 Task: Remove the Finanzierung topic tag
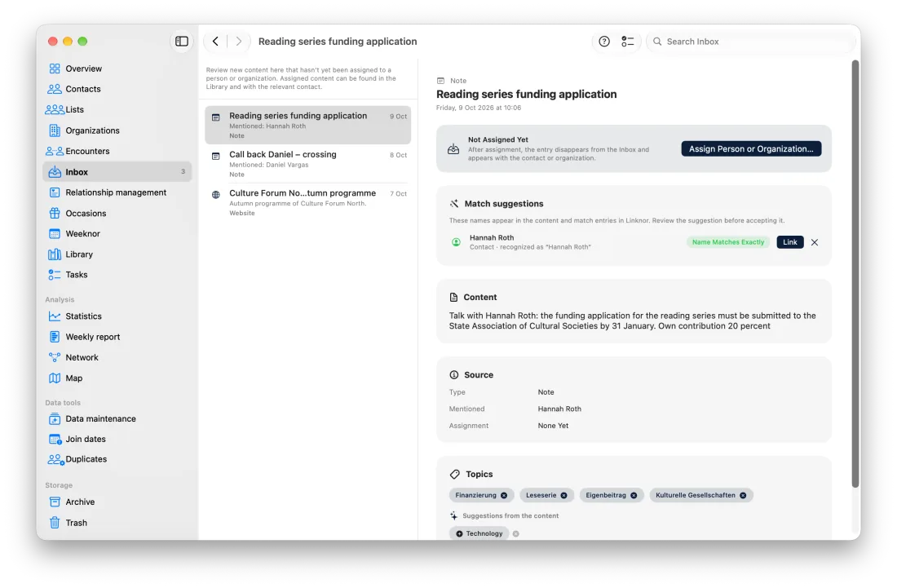tap(504, 495)
